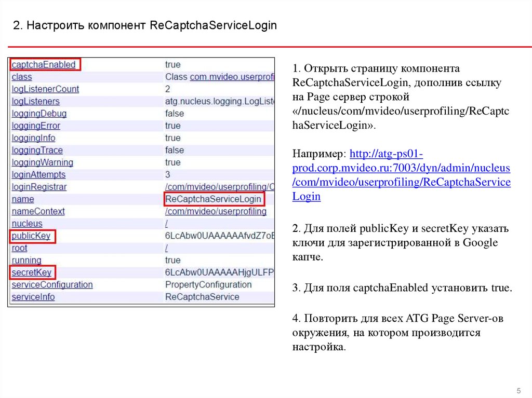Open the loggingInfo property link
532x398 pixels.
(x=33, y=138)
